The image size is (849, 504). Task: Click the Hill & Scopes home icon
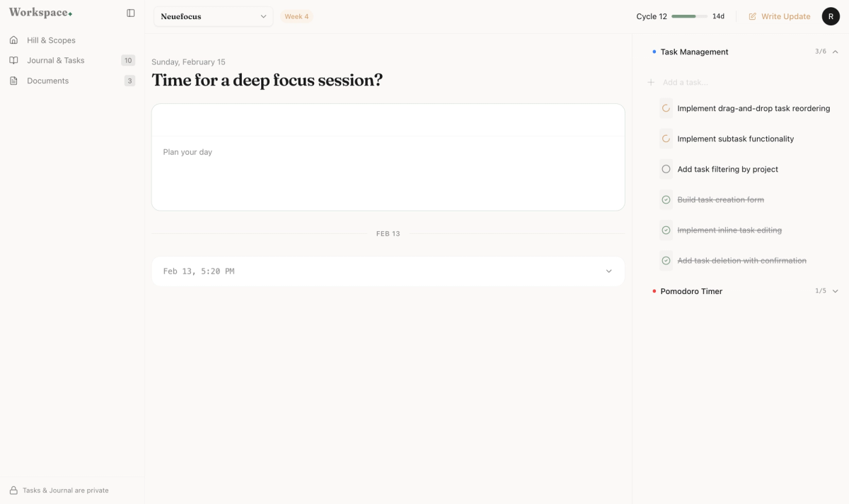tap(14, 40)
